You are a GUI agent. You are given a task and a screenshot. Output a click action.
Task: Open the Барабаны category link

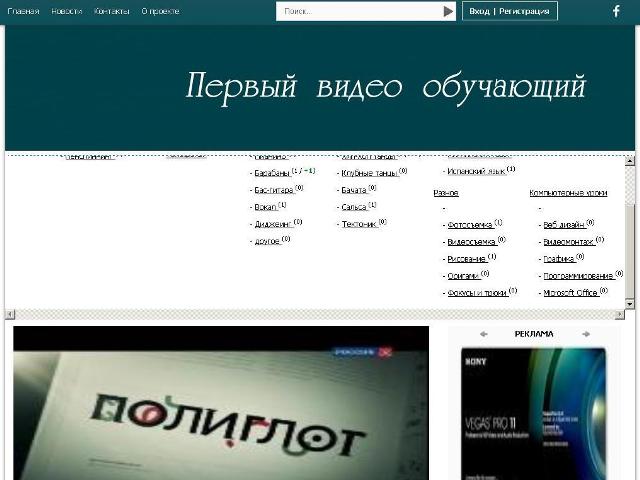(x=271, y=172)
